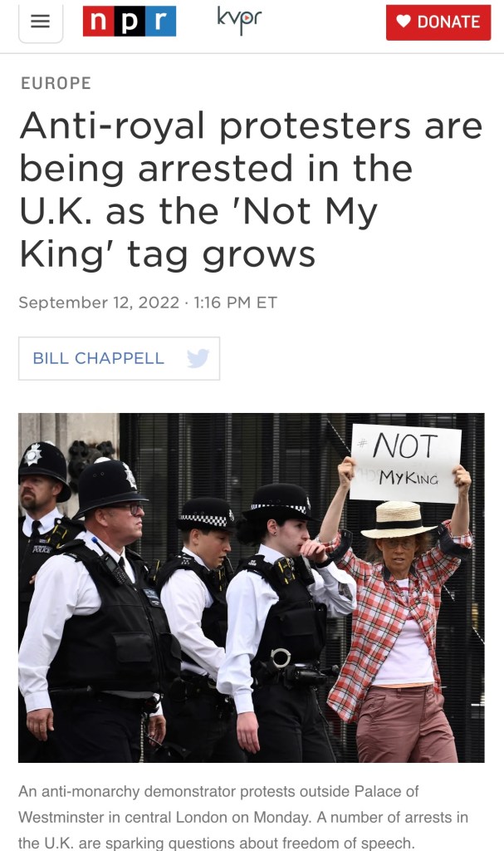
Task: Click the '1:16 PM ET' timestamp
Action: pos(235,303)
